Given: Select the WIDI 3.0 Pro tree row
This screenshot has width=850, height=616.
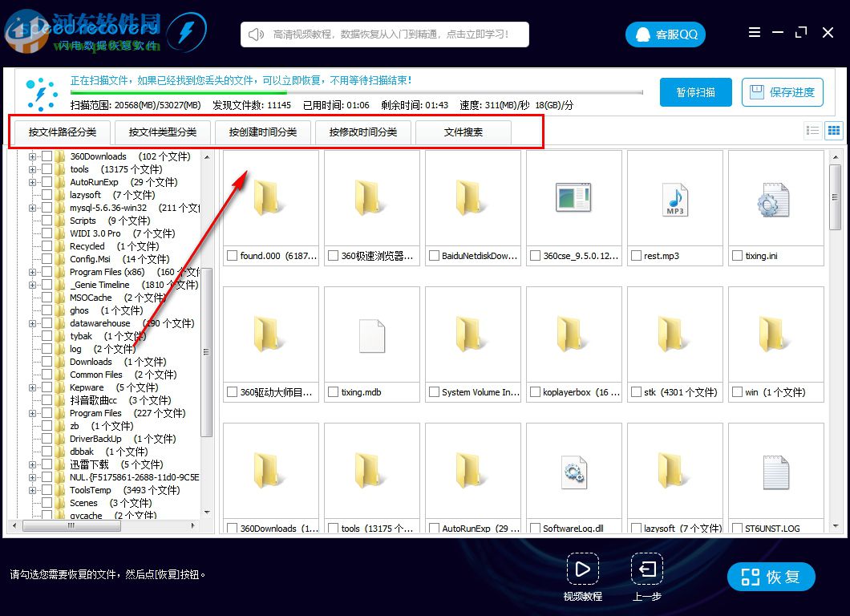Looking at the screenshot, I should [123, 233].
